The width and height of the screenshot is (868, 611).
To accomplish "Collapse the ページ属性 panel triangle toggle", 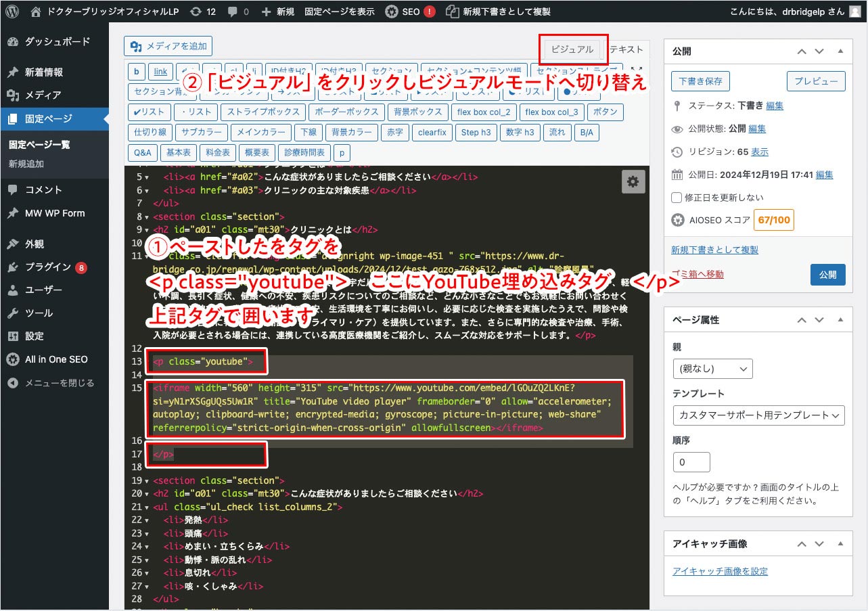I will pos(840,319).
